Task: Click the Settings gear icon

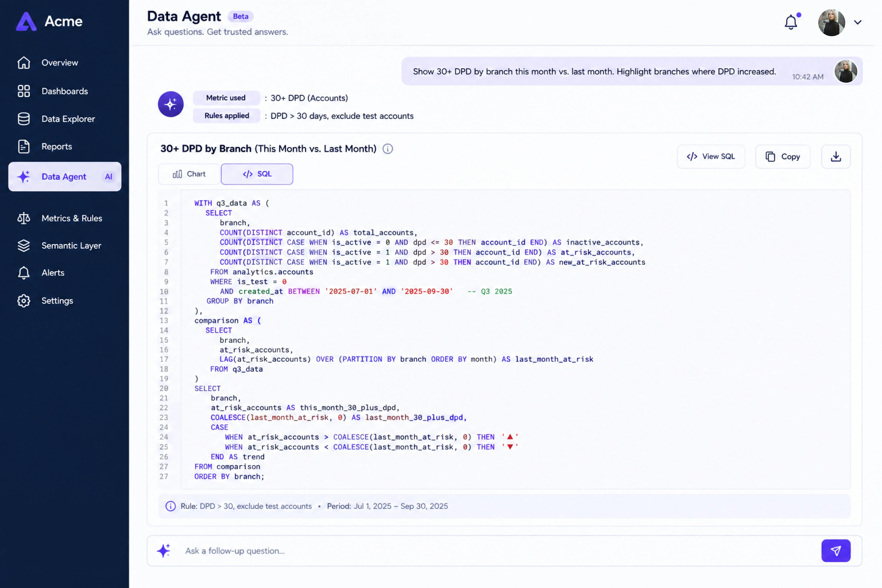Action: click(24, 301)
